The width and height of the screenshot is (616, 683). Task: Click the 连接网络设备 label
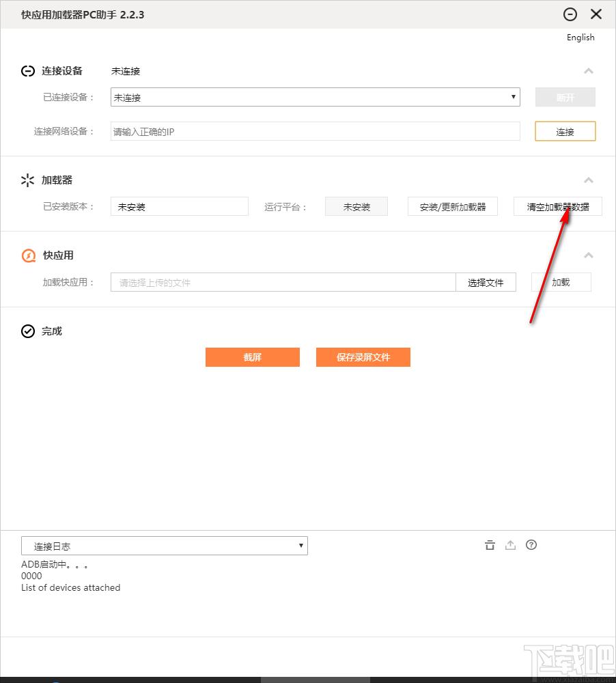tap(64, 132)
